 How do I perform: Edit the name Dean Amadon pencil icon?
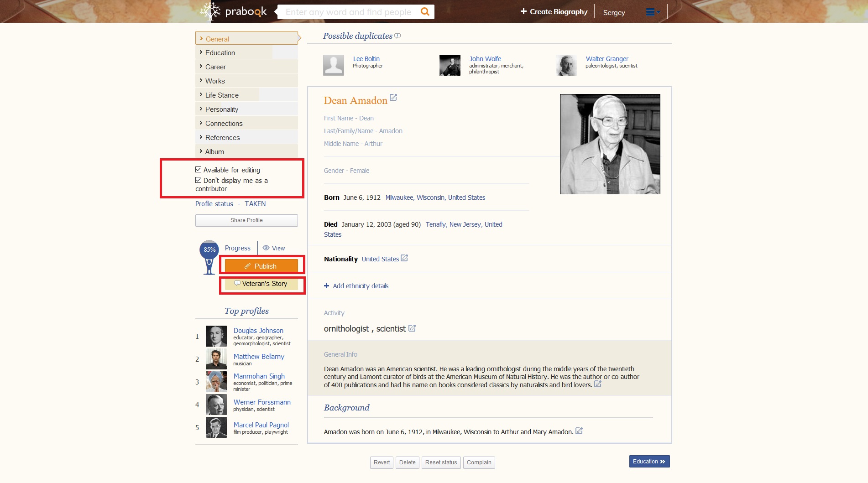pos(393,98)
